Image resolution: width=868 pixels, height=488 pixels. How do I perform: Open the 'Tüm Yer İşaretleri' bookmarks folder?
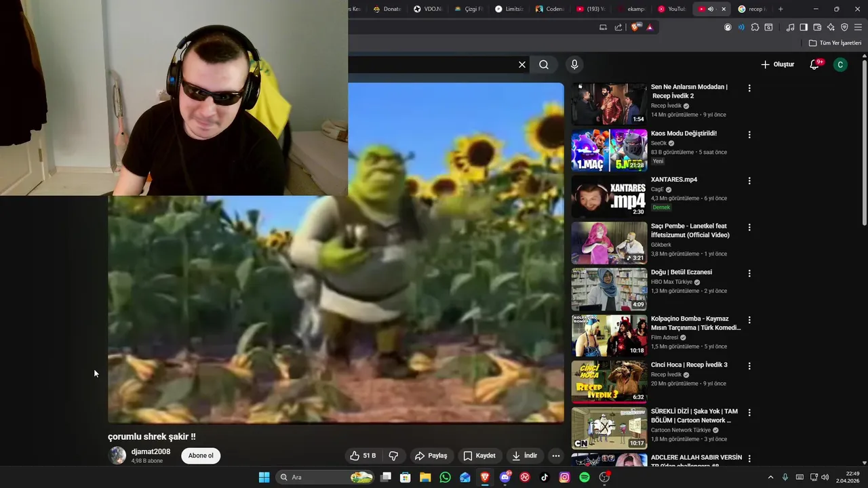835,43
